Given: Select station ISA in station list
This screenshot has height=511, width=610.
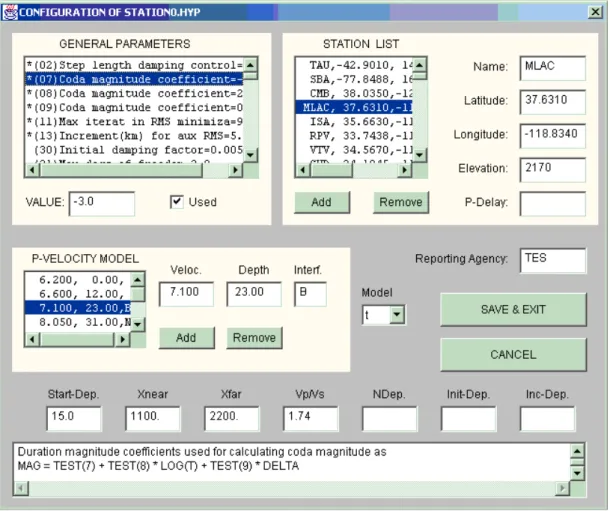Looking at the screenshot, I should [354, 122].
